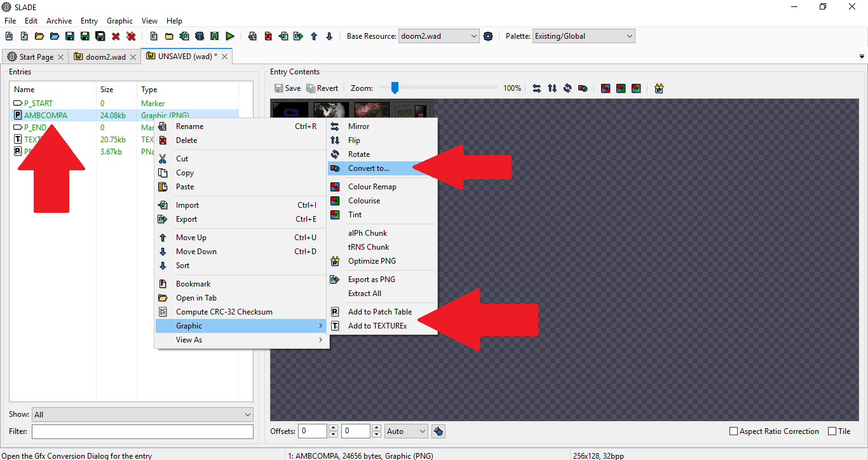Toggle the Tile checkbox
The image size is (868, 460).
coord(832,431)
